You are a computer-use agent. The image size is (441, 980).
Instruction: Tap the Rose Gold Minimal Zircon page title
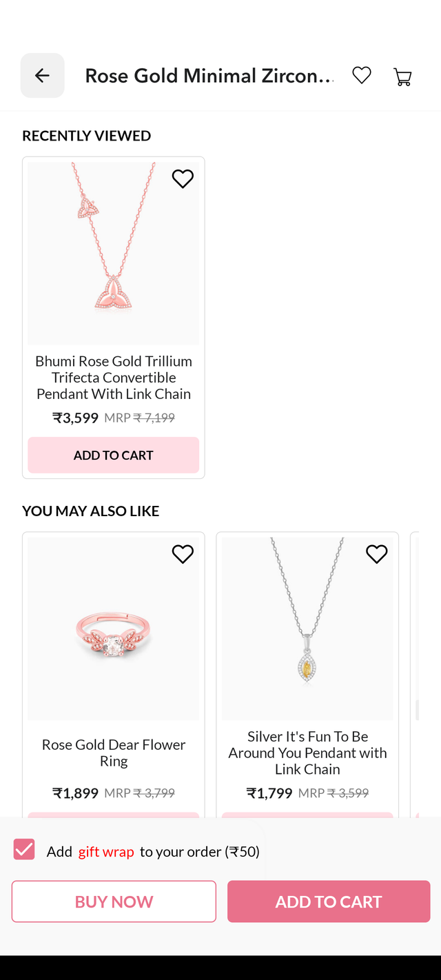tap(209, 75)
